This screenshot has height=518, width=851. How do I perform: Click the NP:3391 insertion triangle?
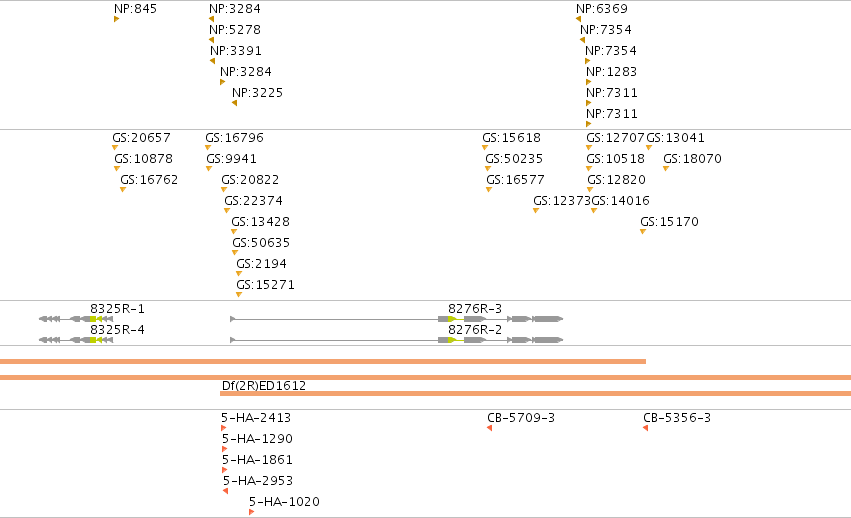pyautogui.click(x=212, y=61)
